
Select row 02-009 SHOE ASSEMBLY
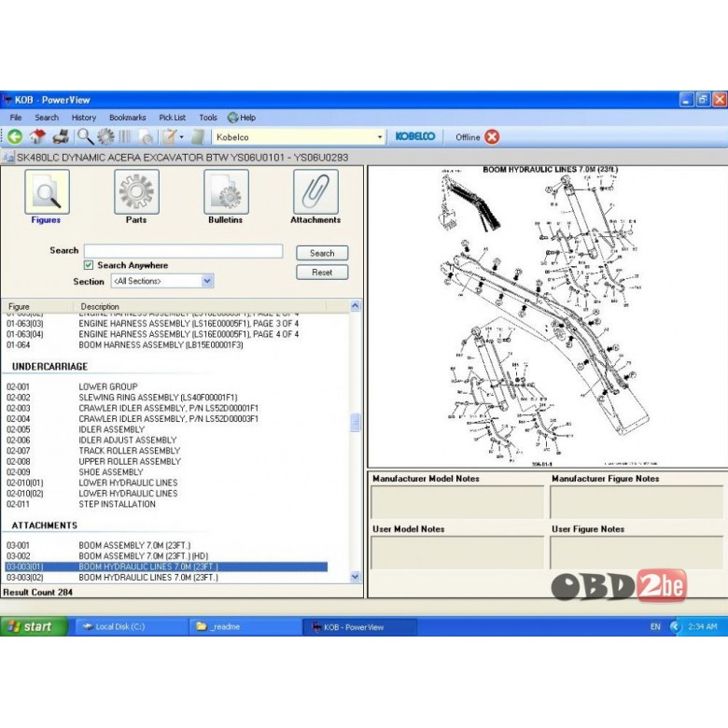167,472
